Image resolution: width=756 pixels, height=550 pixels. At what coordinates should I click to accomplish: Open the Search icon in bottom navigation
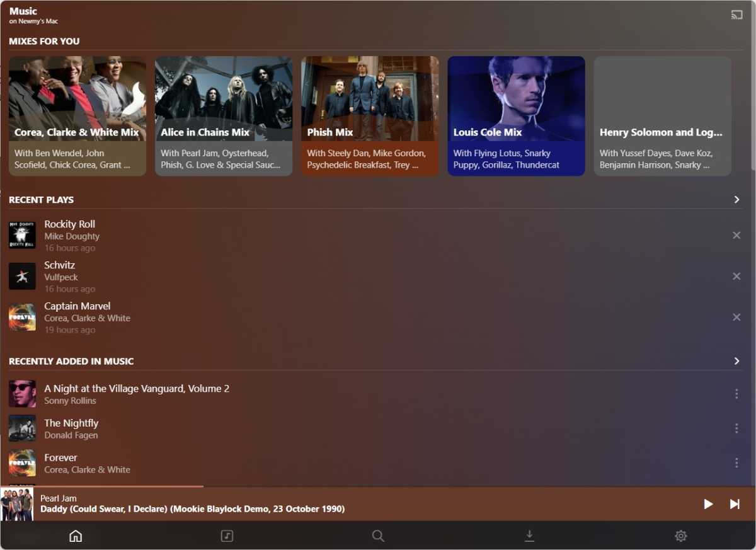pos(378,536)
